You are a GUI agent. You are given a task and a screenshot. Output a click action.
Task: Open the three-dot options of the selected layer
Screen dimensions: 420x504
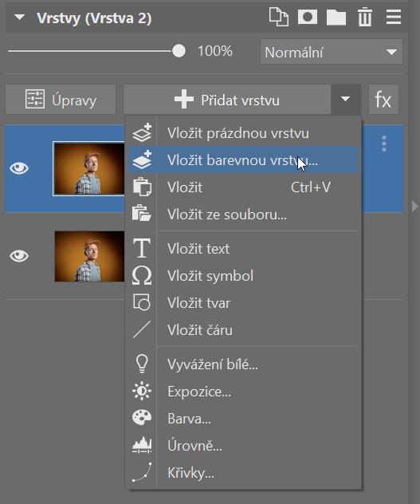384,144
